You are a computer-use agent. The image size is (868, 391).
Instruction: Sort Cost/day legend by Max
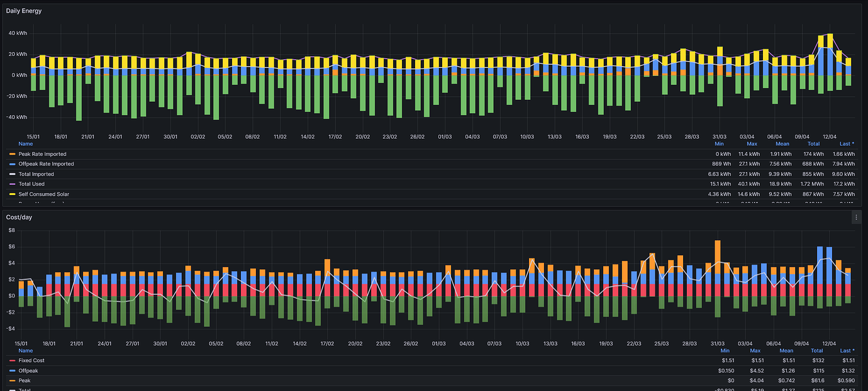[x=755, y=351]
